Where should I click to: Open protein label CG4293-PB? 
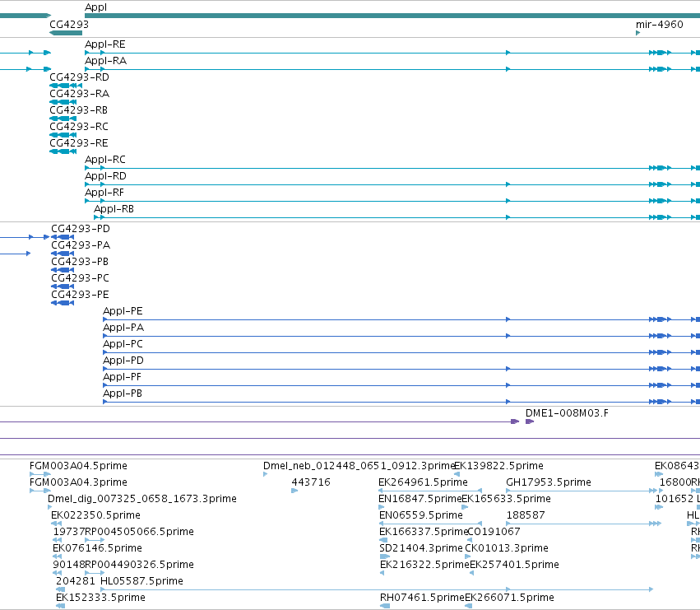(80, 262)
